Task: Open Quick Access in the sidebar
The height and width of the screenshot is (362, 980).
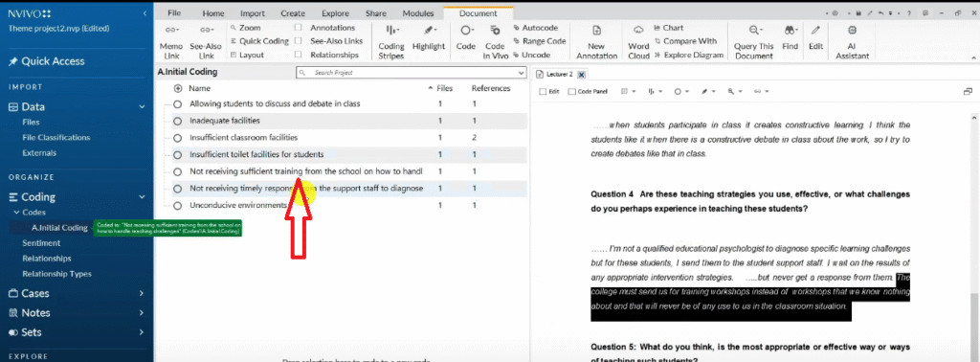Action: tap(47, 61)
